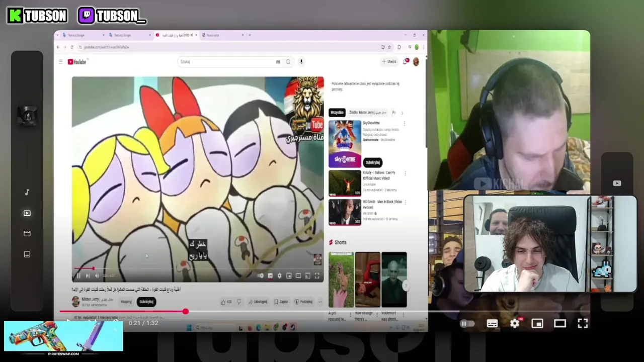Open embedded player settings gear
This screenshot has height=362, width=644.
279,276
